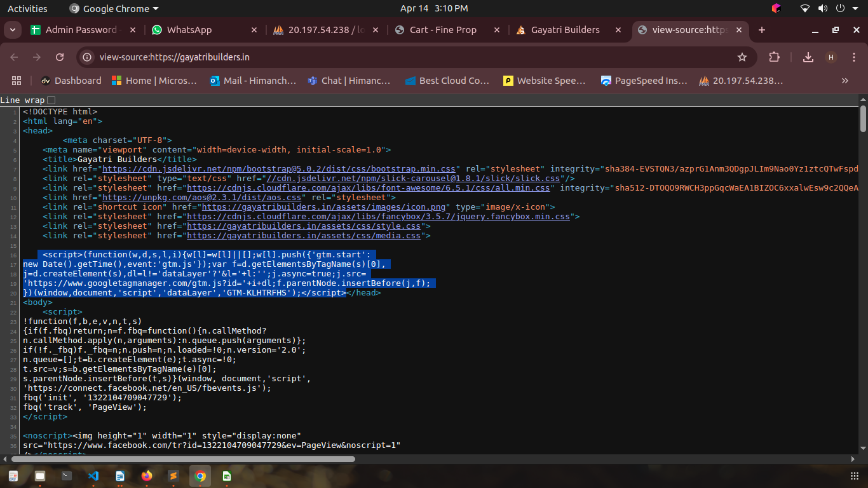Open the Home | Micros... bookmark
Screen dimensions: 868x488
point(154,81)
